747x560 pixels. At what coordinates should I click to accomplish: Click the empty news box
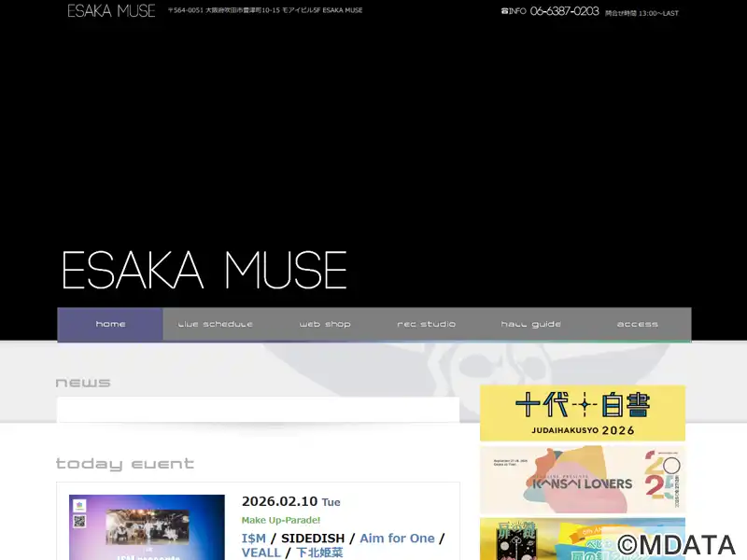coord(259,410)
